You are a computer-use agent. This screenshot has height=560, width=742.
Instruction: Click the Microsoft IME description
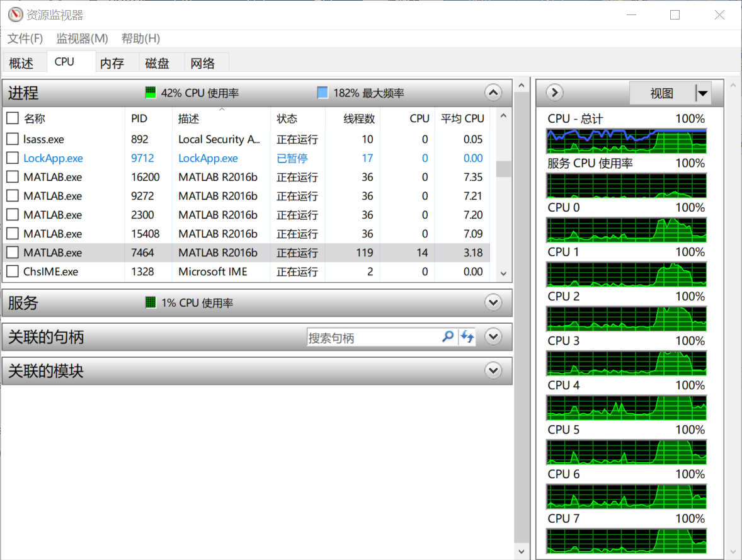coord(212,271)
